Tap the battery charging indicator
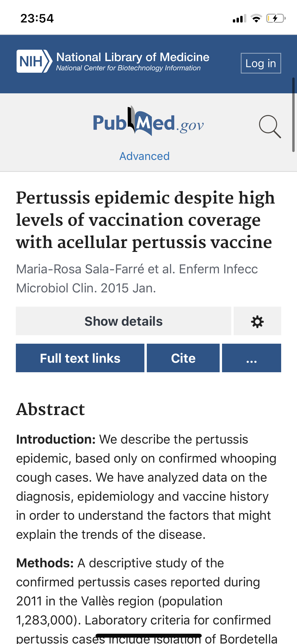 pyautogui.click(x=276, y=19)
